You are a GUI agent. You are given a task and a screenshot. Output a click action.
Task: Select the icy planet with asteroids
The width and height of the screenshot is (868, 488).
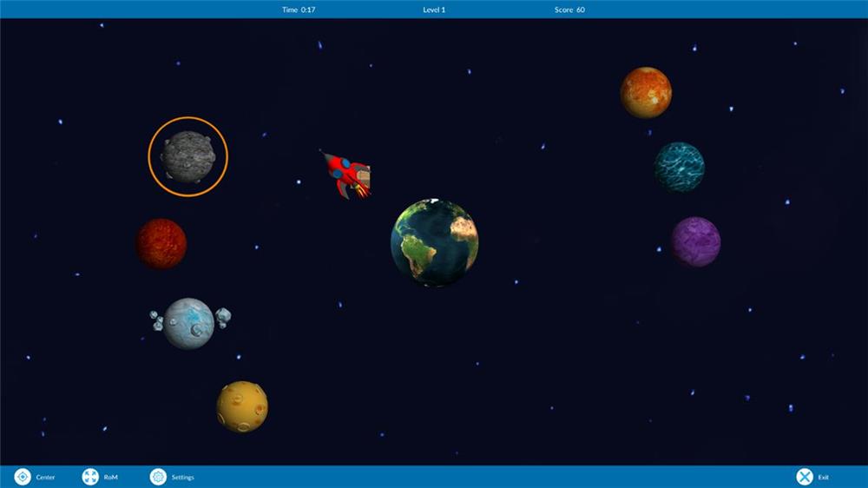(x=189, y=323)
